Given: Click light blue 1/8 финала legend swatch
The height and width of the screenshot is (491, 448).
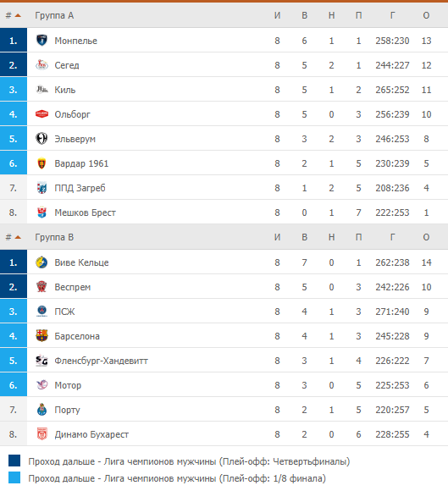Looking at the screenshot, I should tap(14, 477).
